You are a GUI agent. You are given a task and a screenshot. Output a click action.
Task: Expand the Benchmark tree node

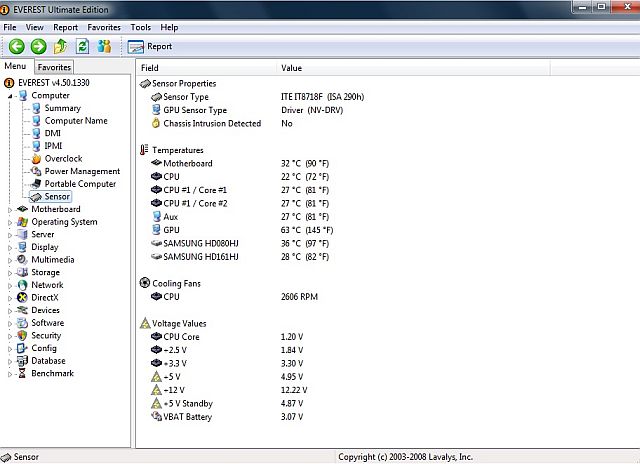coord(10,374)
